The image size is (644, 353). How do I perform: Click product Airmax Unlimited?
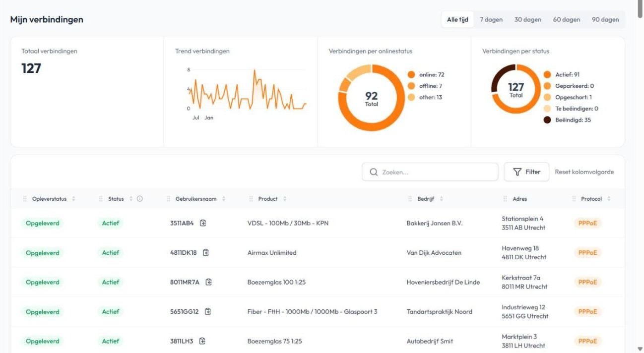pyautogui.click(x=272, y=253)
